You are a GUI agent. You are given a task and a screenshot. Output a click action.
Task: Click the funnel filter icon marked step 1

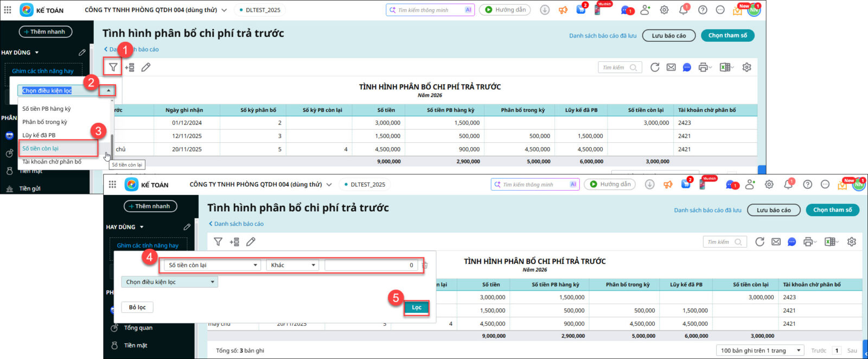click(x=113, y=67)
